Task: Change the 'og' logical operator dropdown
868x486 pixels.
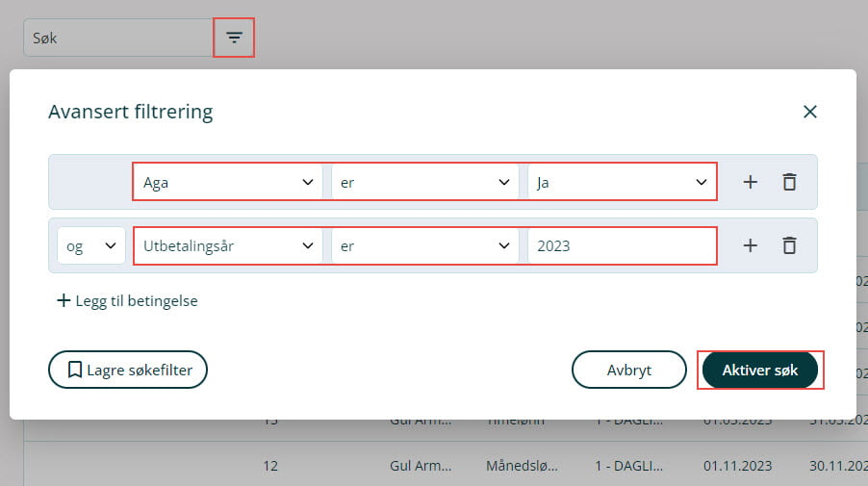Action: pyautogui.click(x=90, y=245)
